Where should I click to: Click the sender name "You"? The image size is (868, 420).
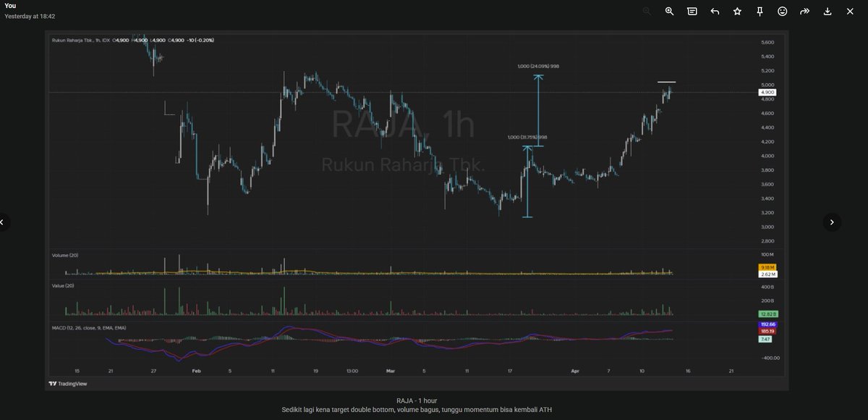click(x=10, y=5)
